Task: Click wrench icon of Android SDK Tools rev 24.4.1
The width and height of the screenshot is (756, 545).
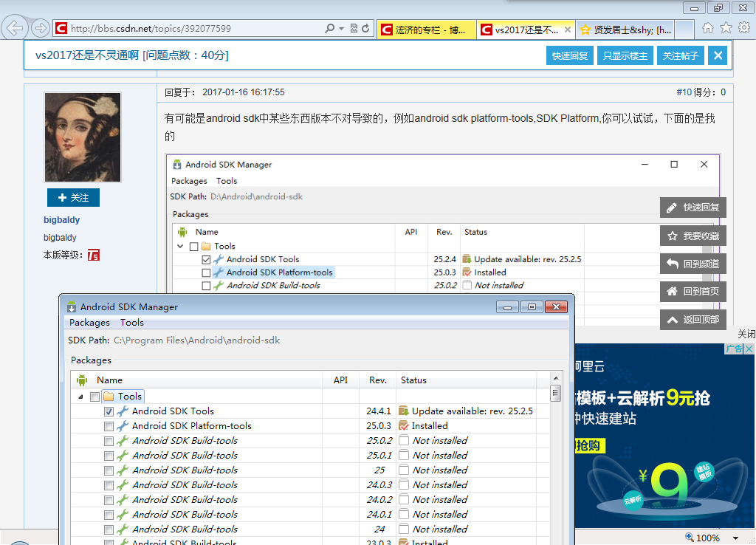Action: 123,411
